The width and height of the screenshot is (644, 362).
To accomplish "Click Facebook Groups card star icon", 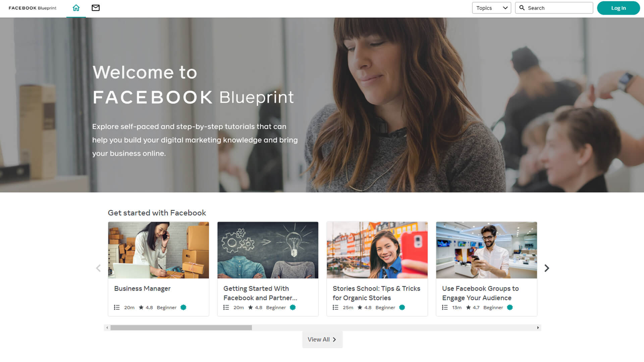I will click(x=469, y=307).
